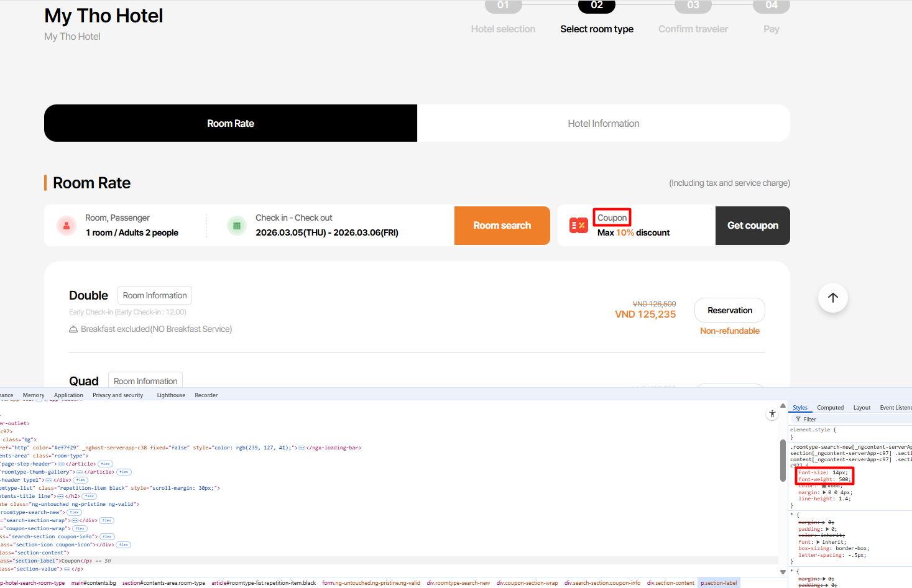The height and width of the screenshot is (588, 912).
Task: Expand the ellipsis in ngx-loading-bar row
Action: 302,448
